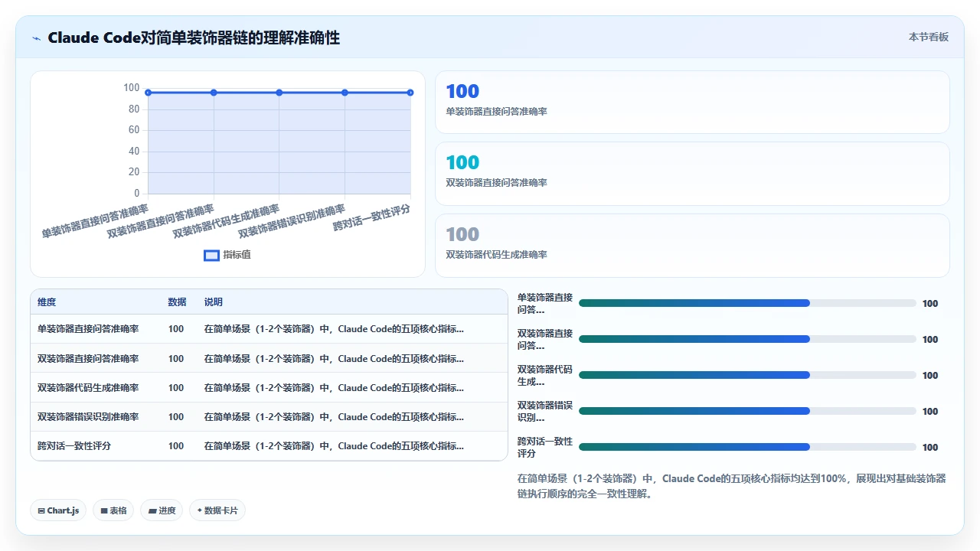Viewport: 980px width, 551px height.
Task: Click the blue 100 card 单装饰器直接问答准确率
Action: coord(692,103)
